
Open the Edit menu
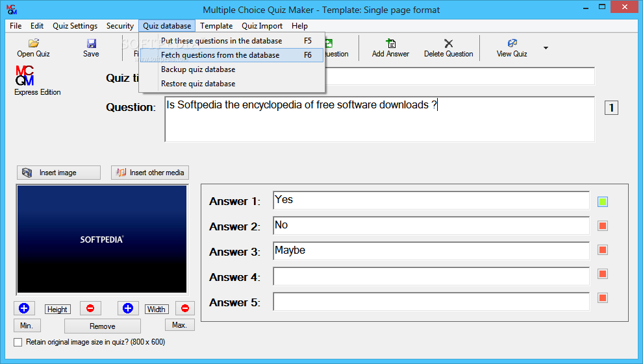tap(37, 26)
